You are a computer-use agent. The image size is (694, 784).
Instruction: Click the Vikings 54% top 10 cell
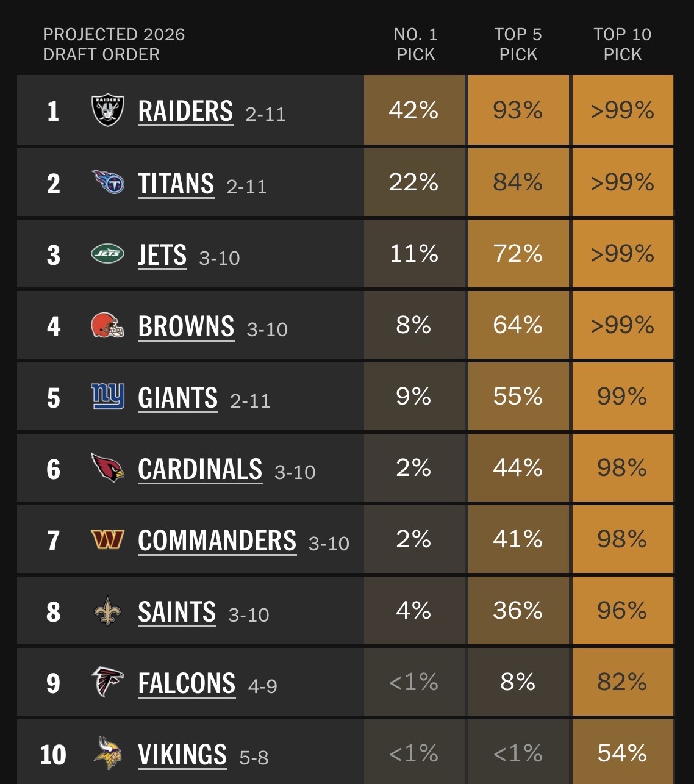click(623, 753)
